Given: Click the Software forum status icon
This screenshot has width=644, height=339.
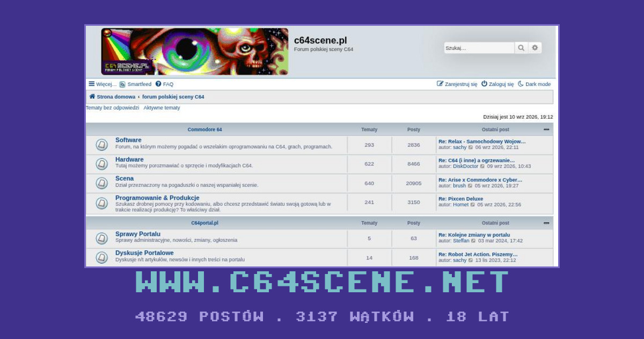Looking at the screenshot, I should coord(101,145).
